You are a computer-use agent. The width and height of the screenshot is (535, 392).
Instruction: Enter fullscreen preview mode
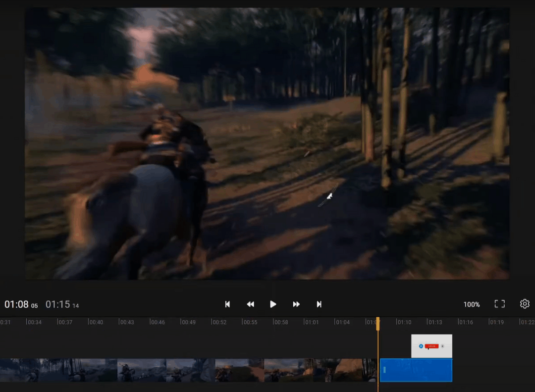point(499,304)
